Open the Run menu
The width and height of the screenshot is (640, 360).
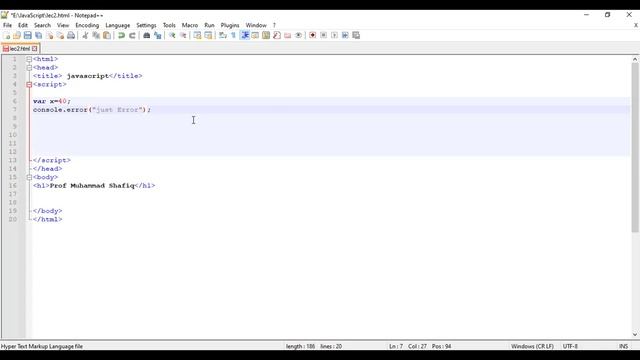click(x=209, y=25)
